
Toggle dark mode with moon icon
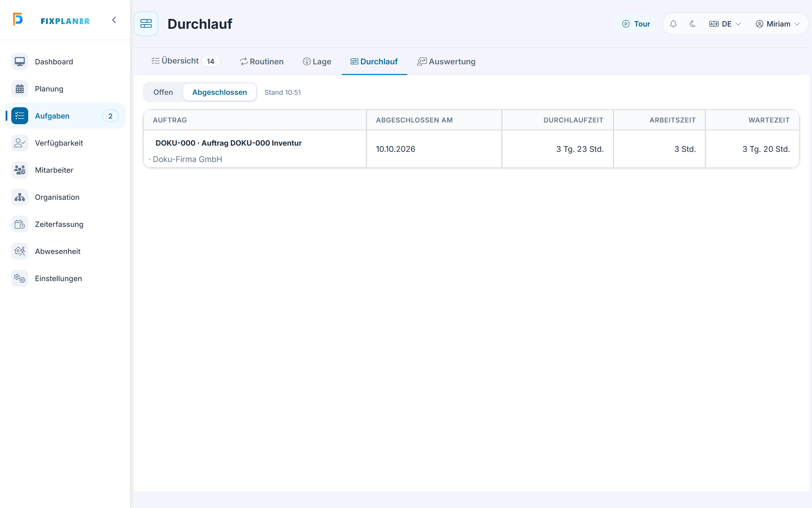pos(692,24)
